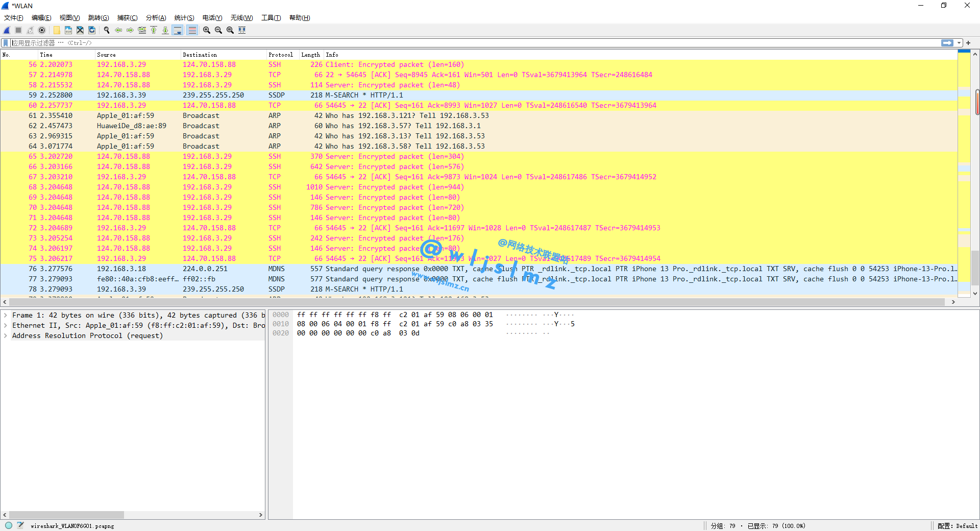Open the 统计 menu

[184, 17]
